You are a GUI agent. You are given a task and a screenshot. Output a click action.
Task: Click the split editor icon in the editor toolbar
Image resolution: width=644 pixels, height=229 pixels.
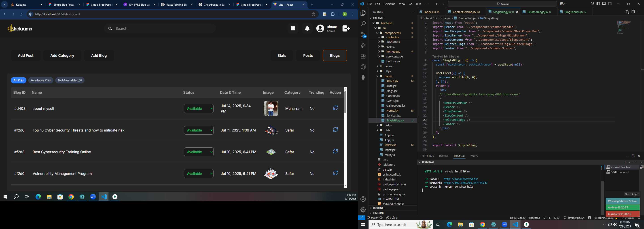coord(633,12)
